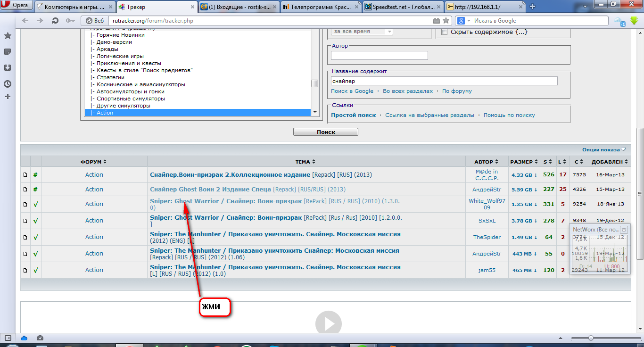644x347 pixels.
Task: Open the По форуму link
Action: [457, 91]
